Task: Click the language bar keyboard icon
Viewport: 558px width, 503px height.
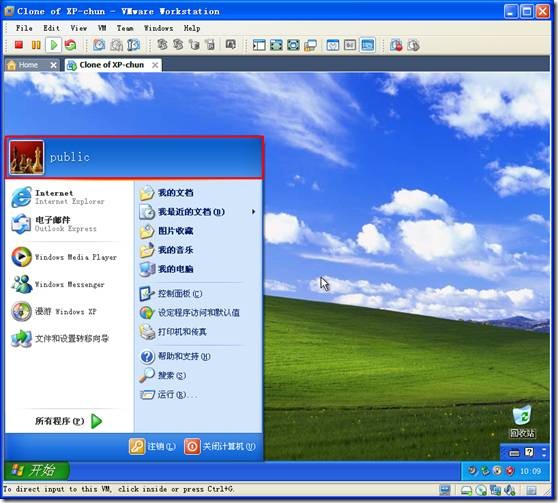Action: [515, 453]
